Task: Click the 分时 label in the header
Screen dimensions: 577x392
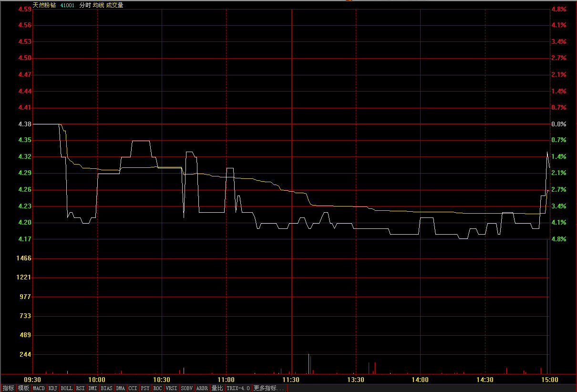Action: pyautogui.click(x=85, y=5)
